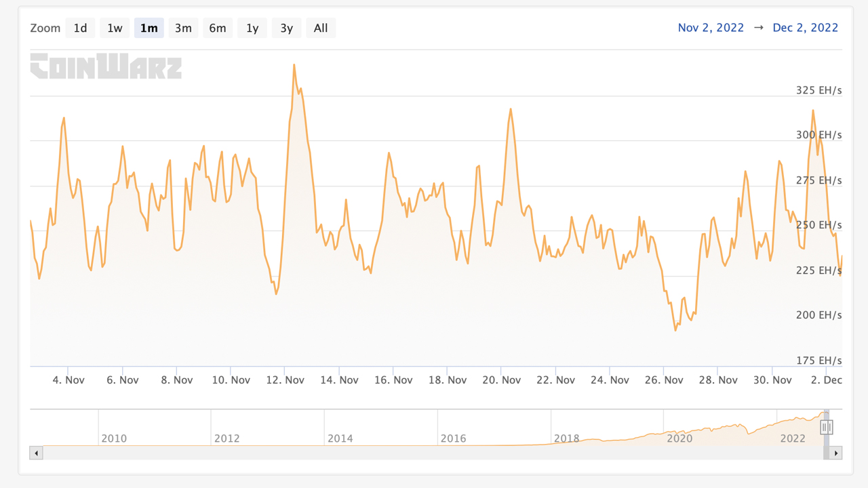Select the 1y zoom preset

coord(252,28)
